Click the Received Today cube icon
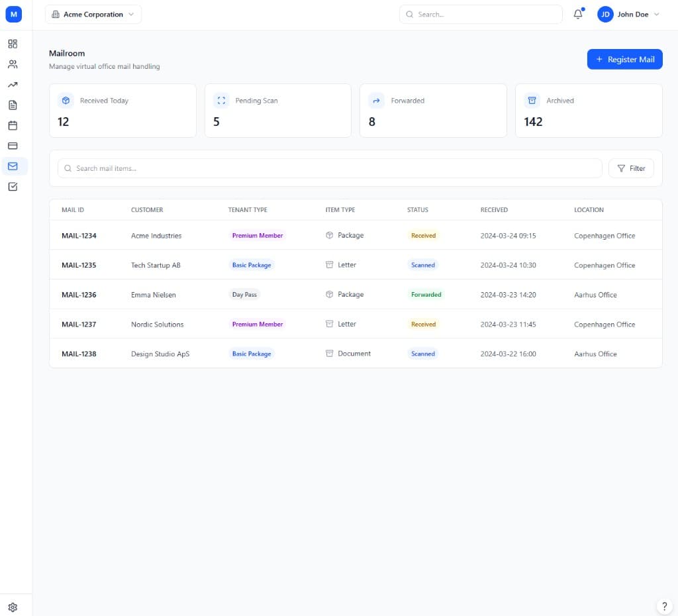 [x=66, y=101]
